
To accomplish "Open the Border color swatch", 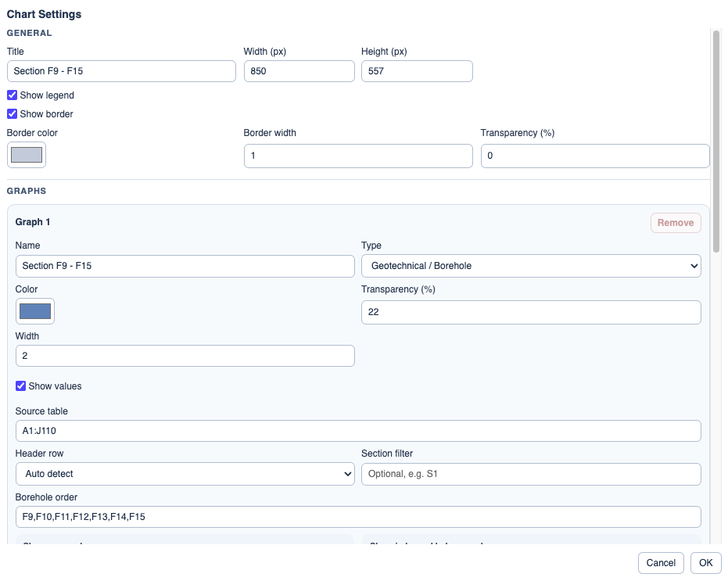I will pyautogui.click(x=27, y=155).
